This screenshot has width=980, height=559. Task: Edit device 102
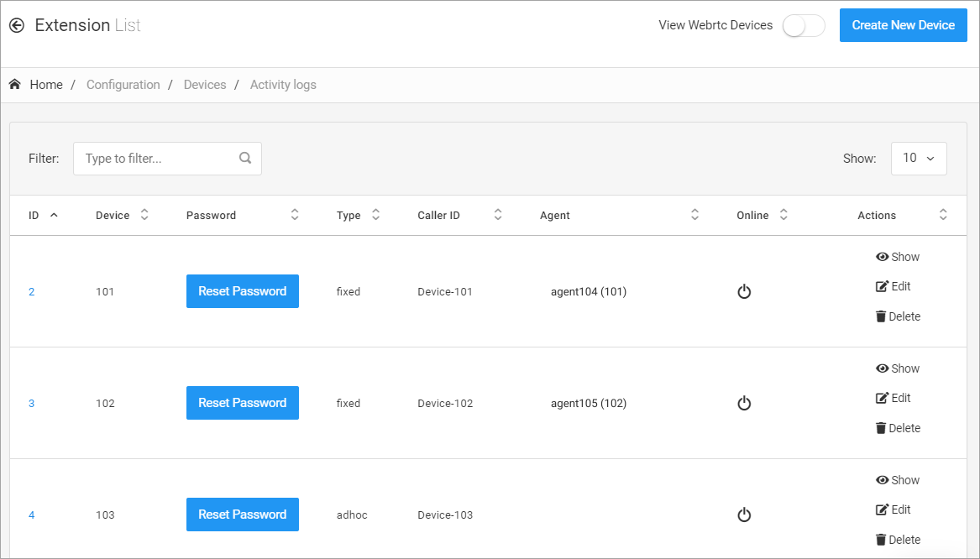pos(894,398)
